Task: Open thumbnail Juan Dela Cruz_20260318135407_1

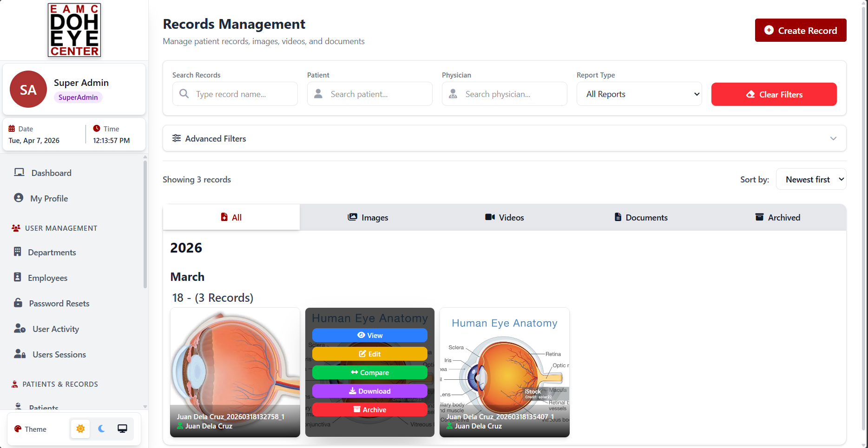Action: click(505, 372)
